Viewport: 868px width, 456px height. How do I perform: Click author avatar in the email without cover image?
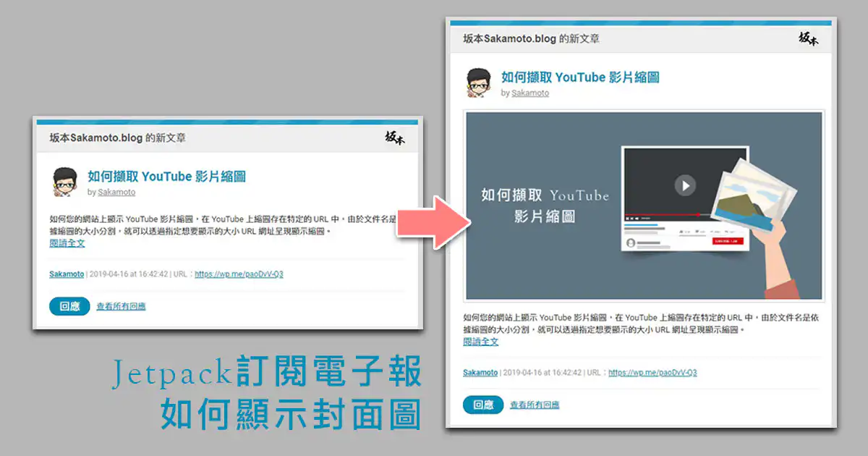pos(65,182)
